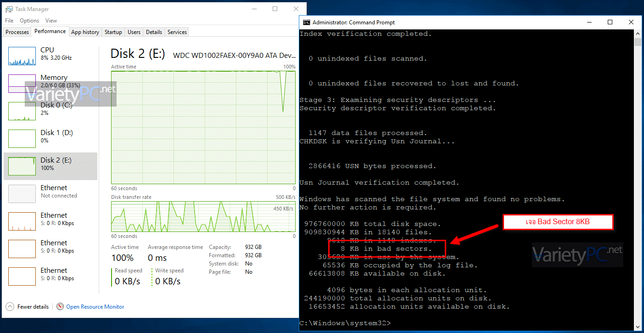Switch to the Processes tab

tap(17, 32)
